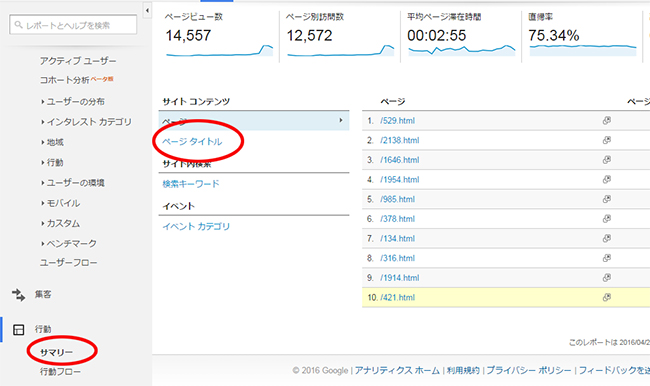Open /2138.html page link
Image resolution: width=650 pixels, height=386 pixels.
coord(400,140)
